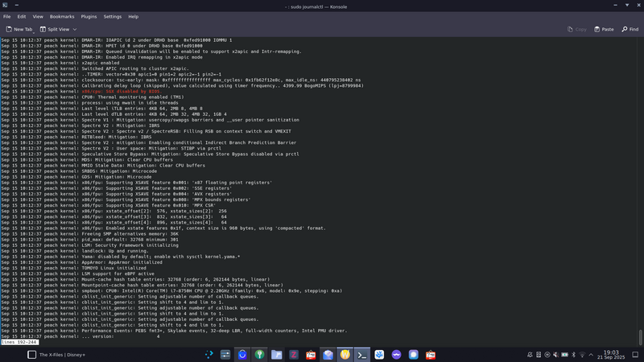Click the 'MDS: Mitigation: Clear CPU buffers' line
Viewport: 644px width, 362px height.
coord(127,159)
